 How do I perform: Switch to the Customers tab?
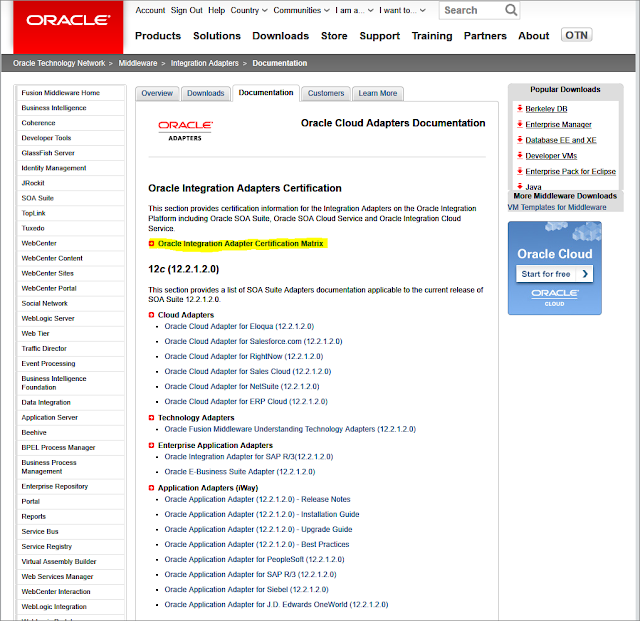[326, 93]
